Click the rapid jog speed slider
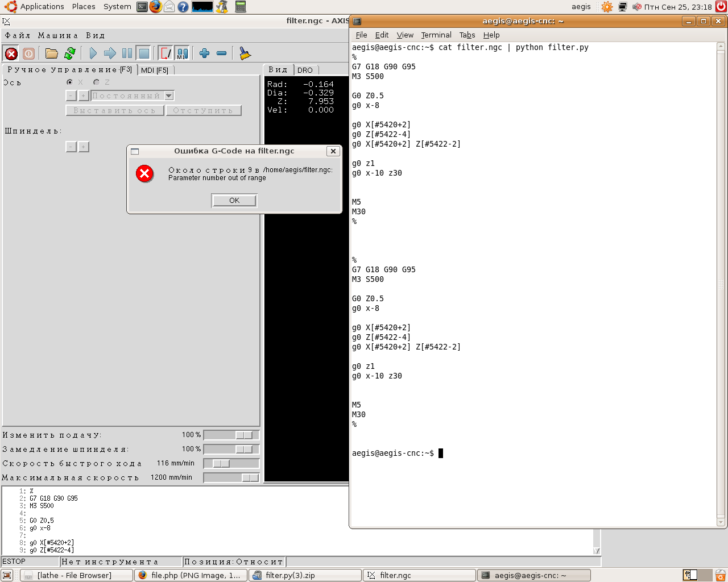Screen dimensions: 728x582 coord(231,463)
